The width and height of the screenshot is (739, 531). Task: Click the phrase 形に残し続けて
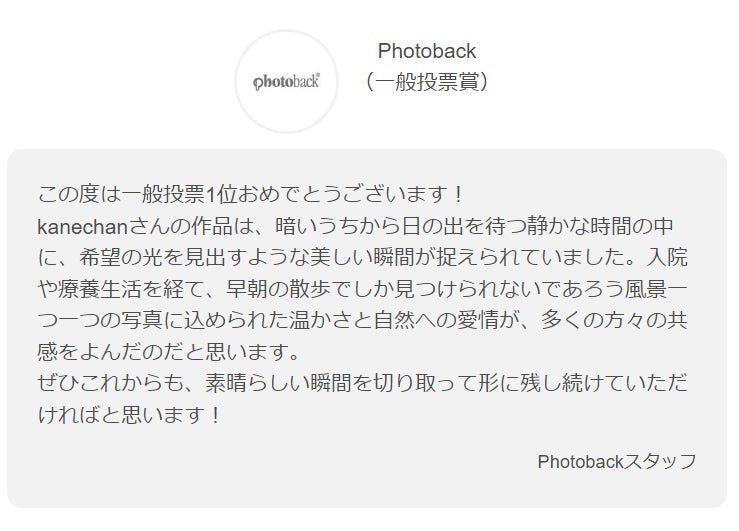click(551, 384)
